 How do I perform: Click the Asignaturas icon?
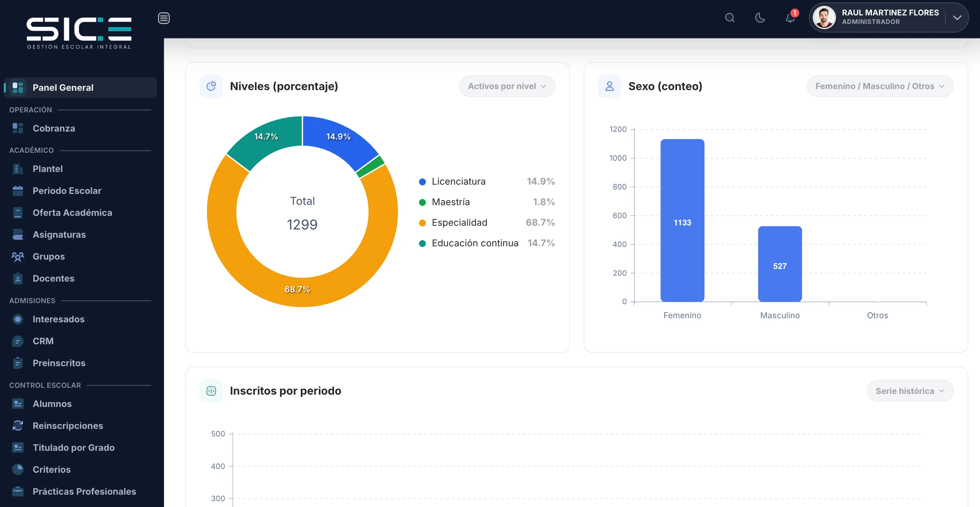[x=17, y=235]
